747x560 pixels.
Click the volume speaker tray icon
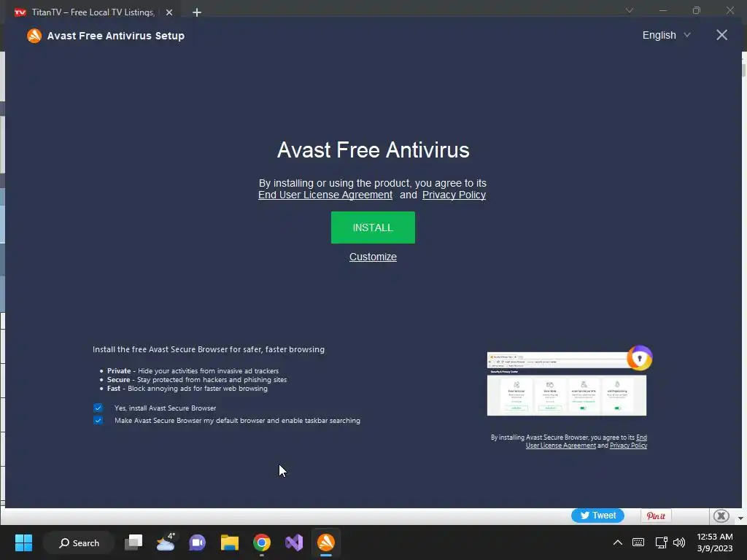coord(679,542)
